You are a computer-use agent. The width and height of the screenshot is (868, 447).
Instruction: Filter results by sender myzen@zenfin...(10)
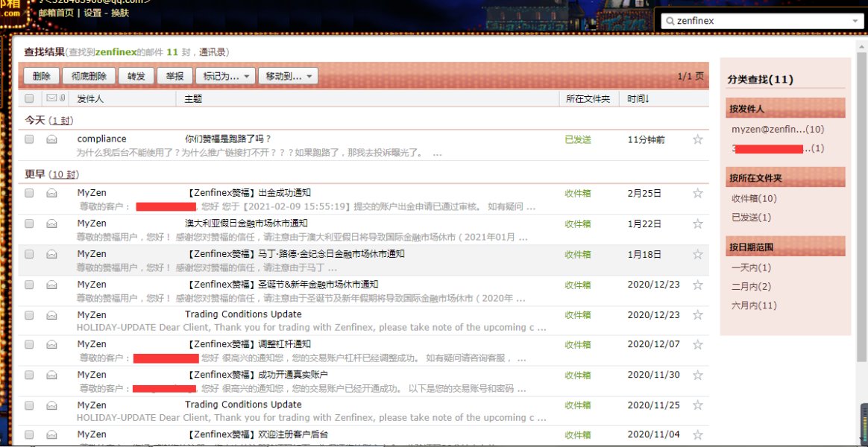(x=778, y=129)
